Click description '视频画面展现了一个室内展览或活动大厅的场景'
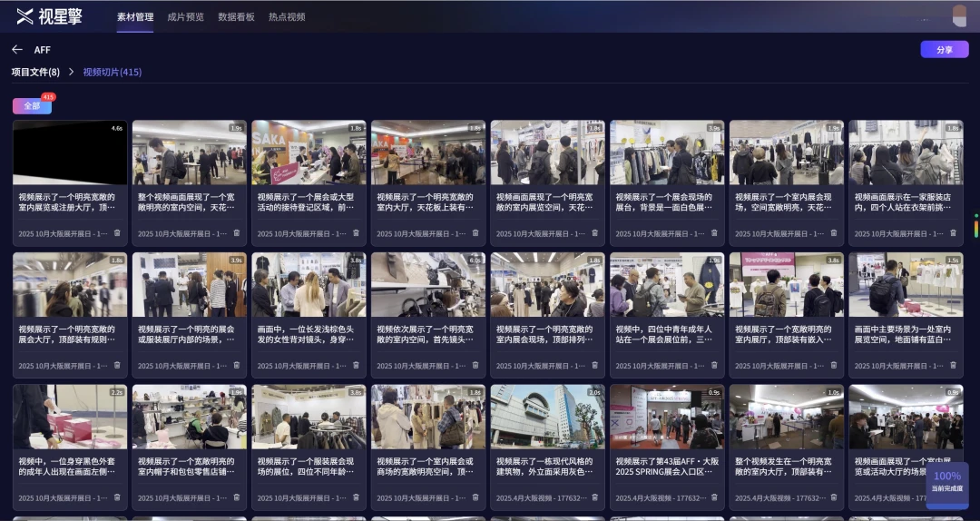The height and width of the screenshot is (521, 980). [x=903, y=466]
